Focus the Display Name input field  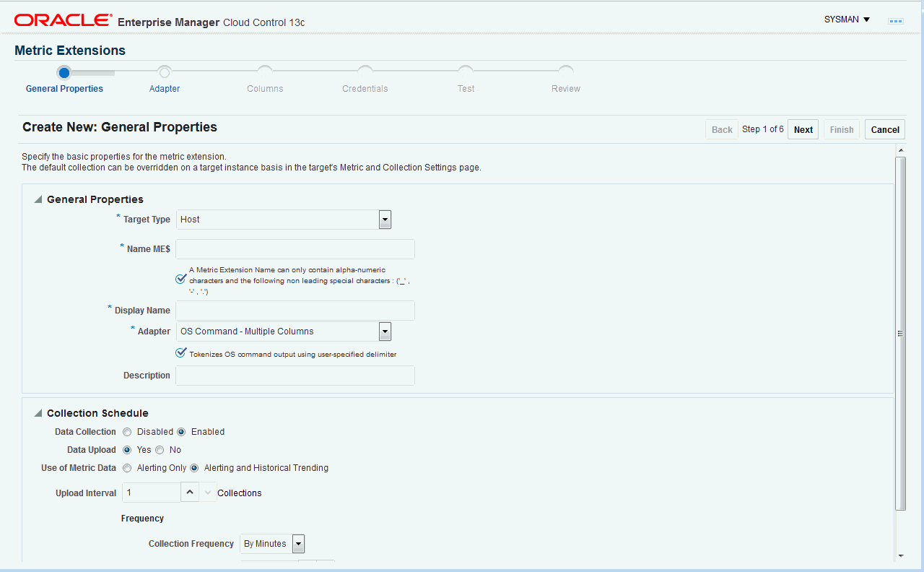pos(295,311)
